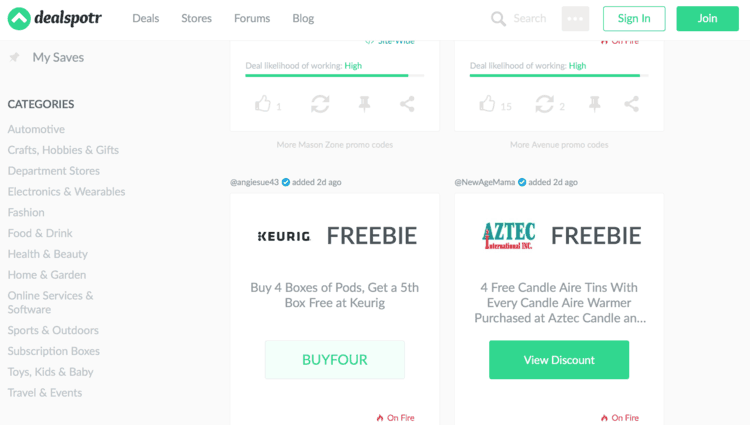
Task: Reveal the BUYFOUR Keurig promo code
Action: point(335,360)
